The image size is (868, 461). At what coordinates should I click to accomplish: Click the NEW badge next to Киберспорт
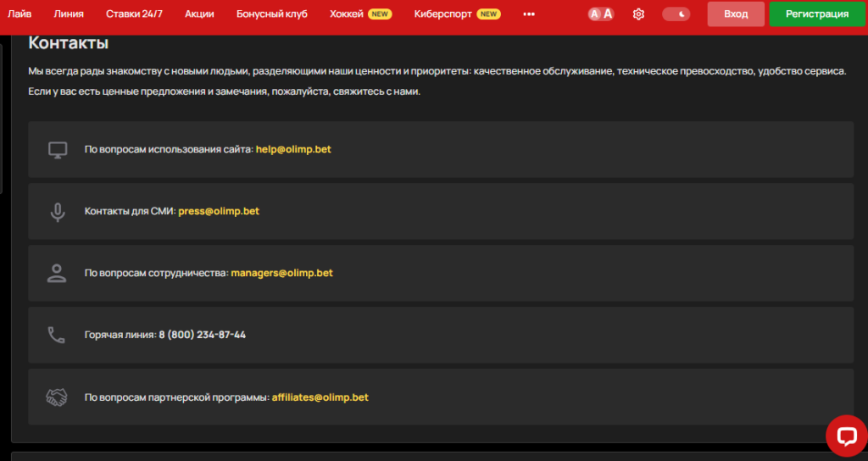(488, 14)
